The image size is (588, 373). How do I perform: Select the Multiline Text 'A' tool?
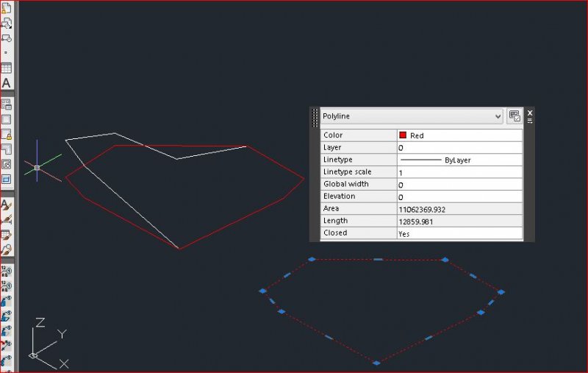coord(6,83)
